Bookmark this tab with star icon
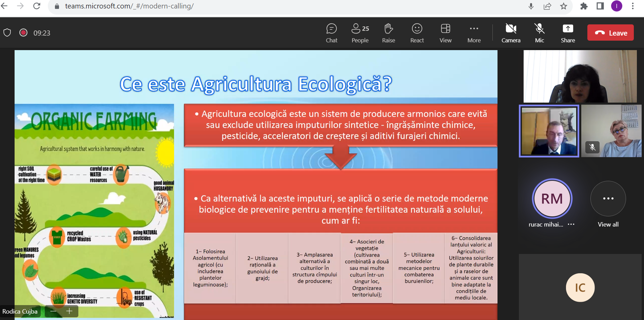 563,6
